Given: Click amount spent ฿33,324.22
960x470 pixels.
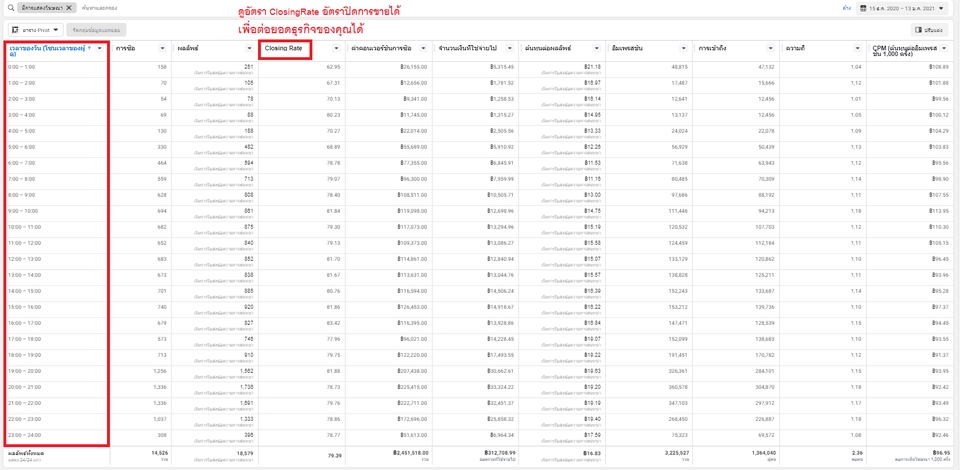Looking at the screenshot, I should point(501,387).
